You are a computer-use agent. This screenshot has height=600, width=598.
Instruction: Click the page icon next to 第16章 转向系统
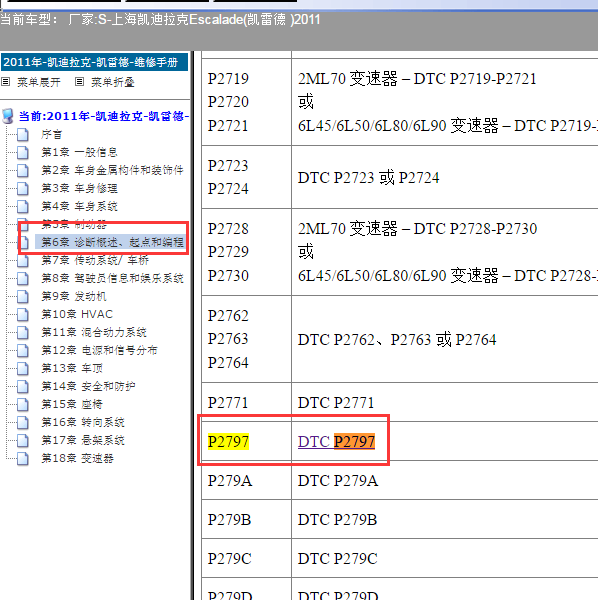[x=23, y=422]
